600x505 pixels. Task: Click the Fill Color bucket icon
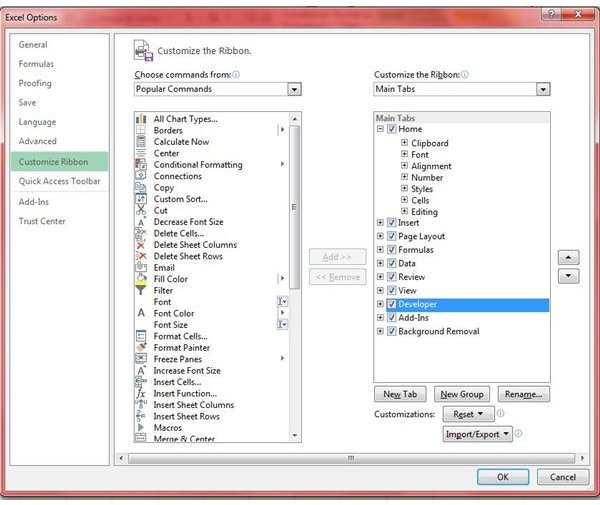pos(141,278)
